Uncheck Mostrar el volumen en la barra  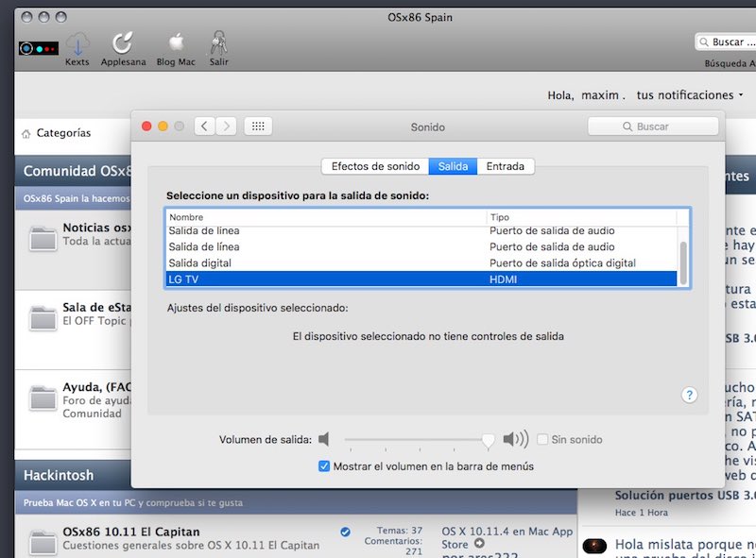(x=324, y=466)
